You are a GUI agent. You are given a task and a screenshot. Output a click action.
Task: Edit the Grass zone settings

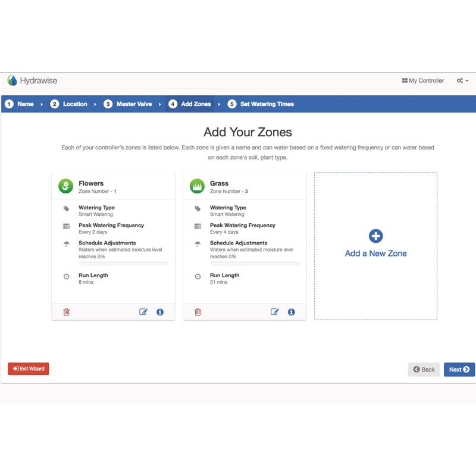(275, 312)
